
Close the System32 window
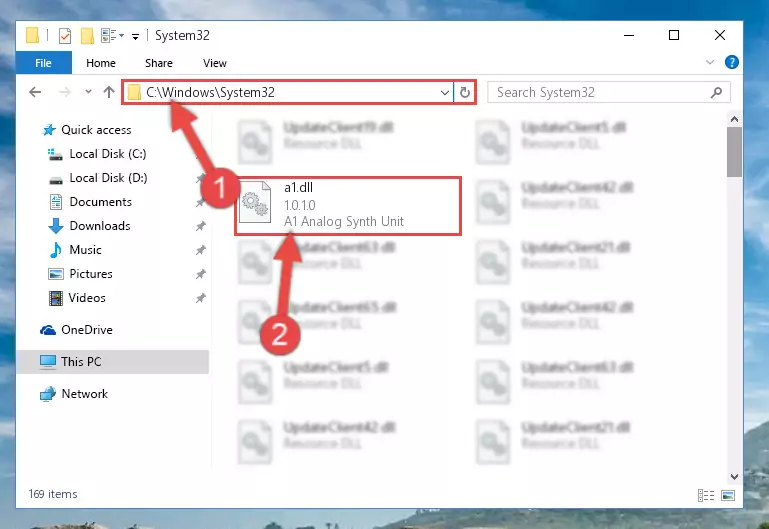point(719,35)
